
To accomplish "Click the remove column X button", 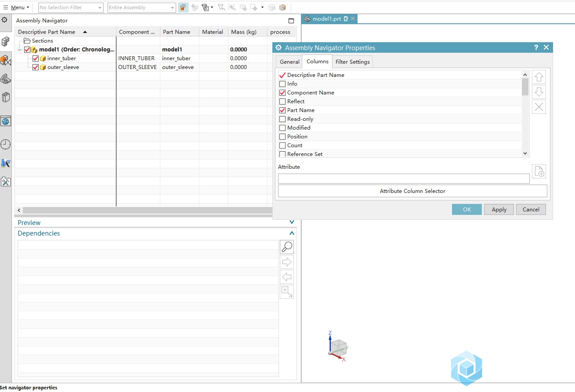I will pyautogui.click(x=539, y=107).
